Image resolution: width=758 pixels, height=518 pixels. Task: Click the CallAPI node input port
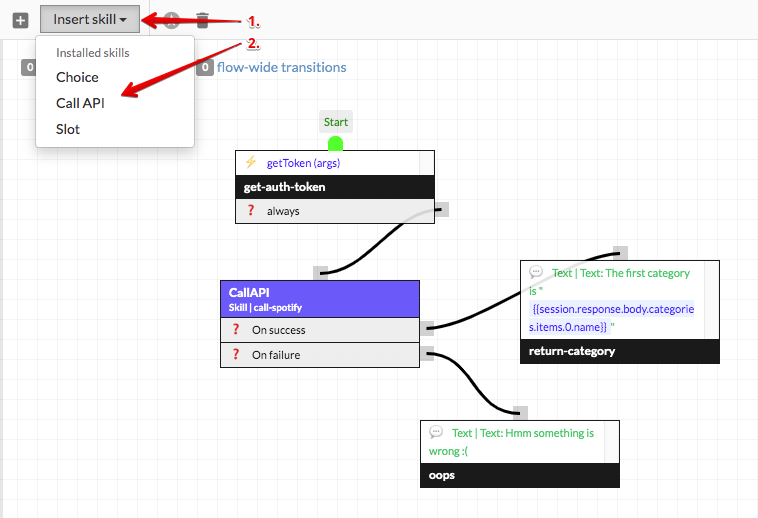[x=321, y=273]
